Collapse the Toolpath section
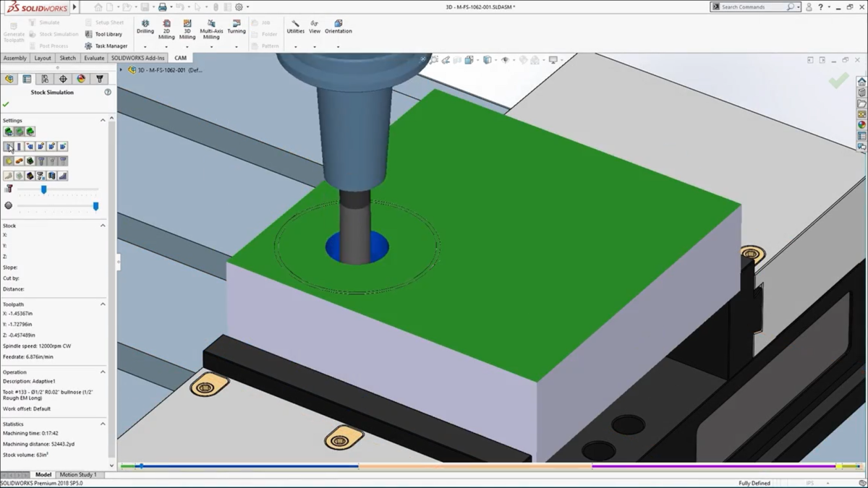This screenshot has height=488, width=868. (x=103, y=304)
